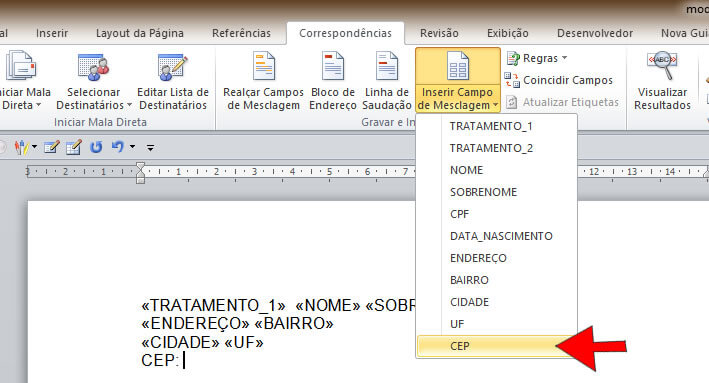
Task: Insert Bloco de Endereço
Action: [x=333, y=81]
